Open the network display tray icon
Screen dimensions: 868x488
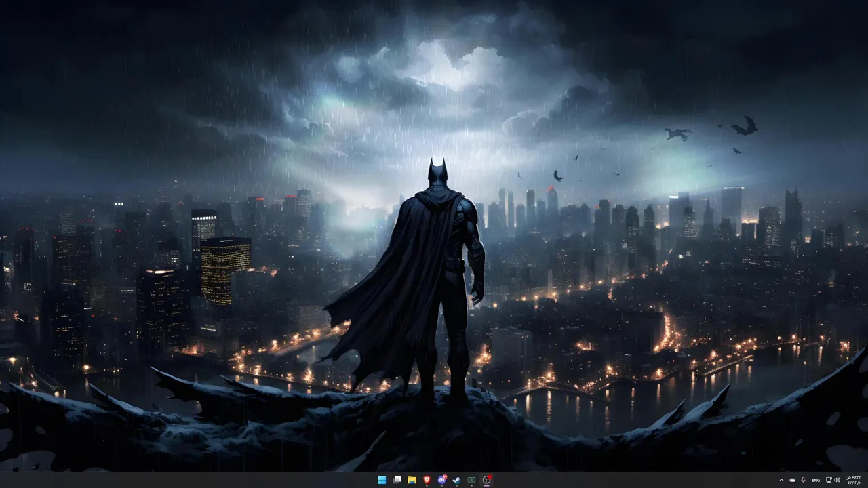point(829,480)
